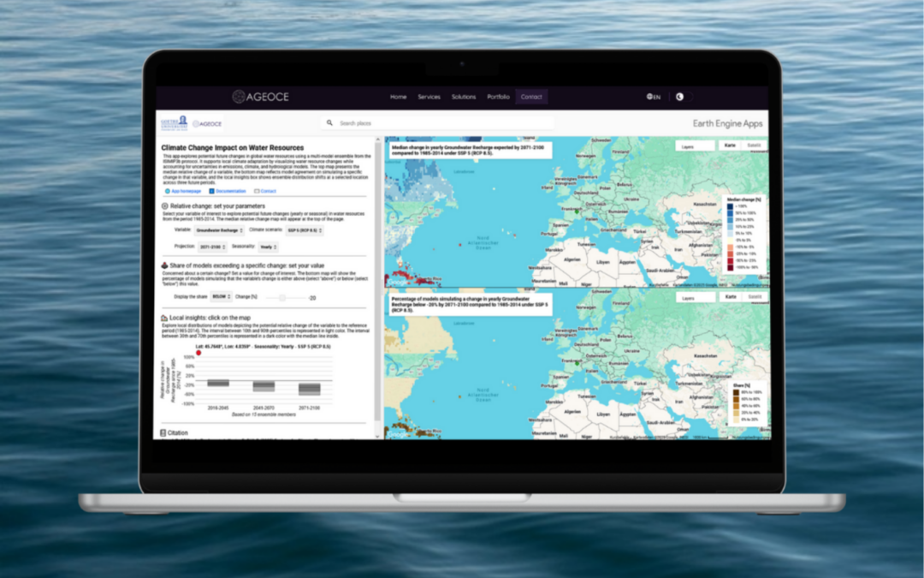This screenshot has width=924, height=578.
Task: Click the envelope icon next to Contact
Action: click(257, 191)
